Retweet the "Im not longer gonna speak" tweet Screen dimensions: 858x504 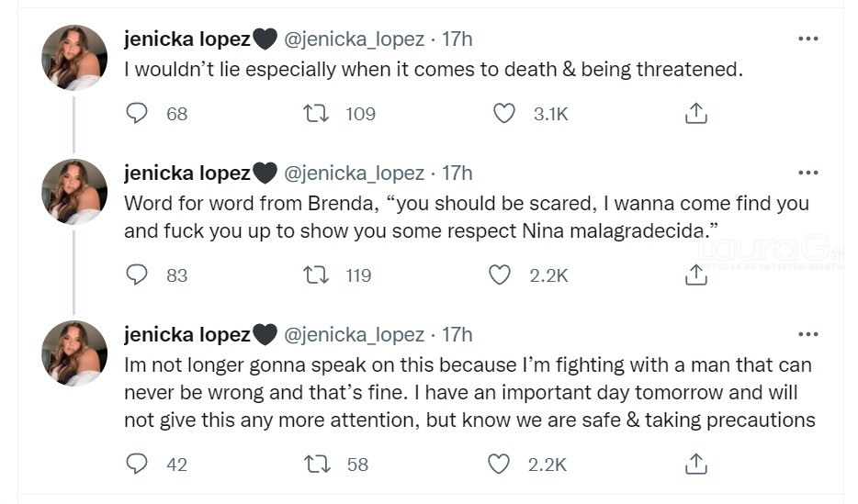click(x=315, y=464)
